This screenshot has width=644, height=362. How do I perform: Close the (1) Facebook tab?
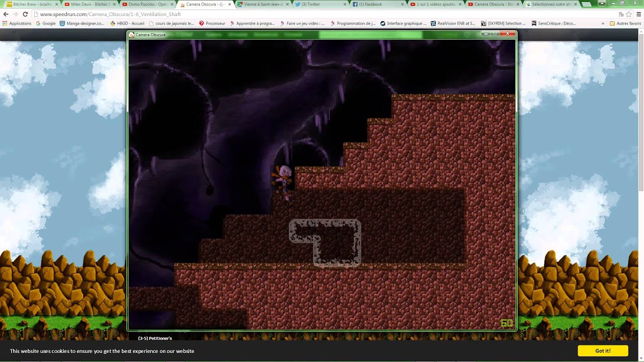[403, 4]
